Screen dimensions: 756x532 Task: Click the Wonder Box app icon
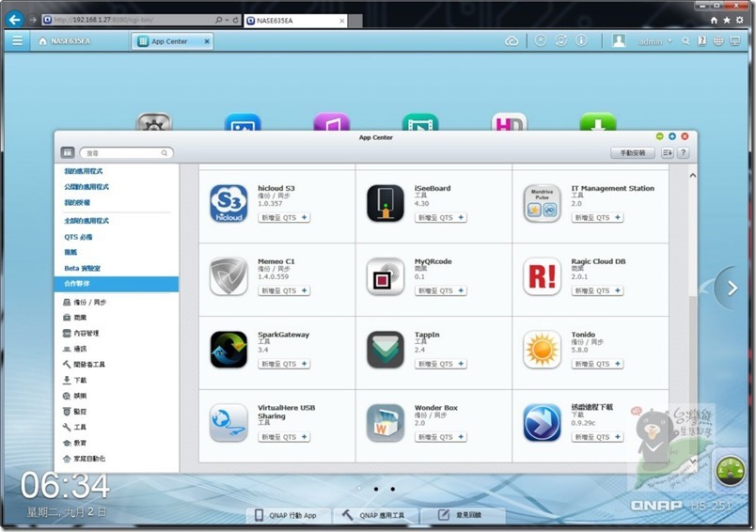point(386,423)
